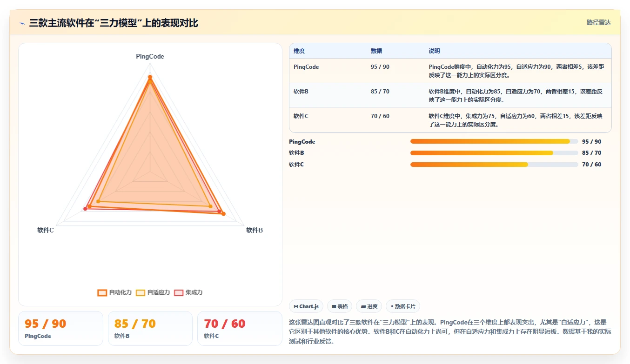Click the 95 / 90 table cell
Viewport: 630px width, 364px height.
click(x=380, y=67)
